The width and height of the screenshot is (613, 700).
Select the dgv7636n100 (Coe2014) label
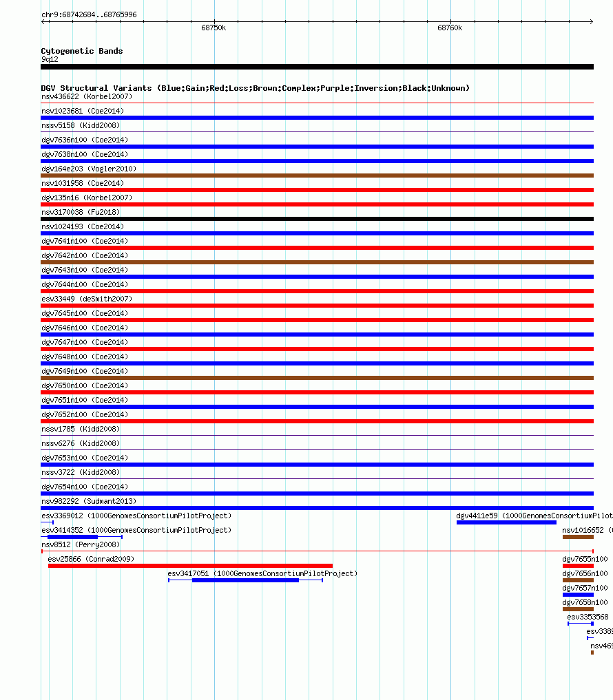85,140
